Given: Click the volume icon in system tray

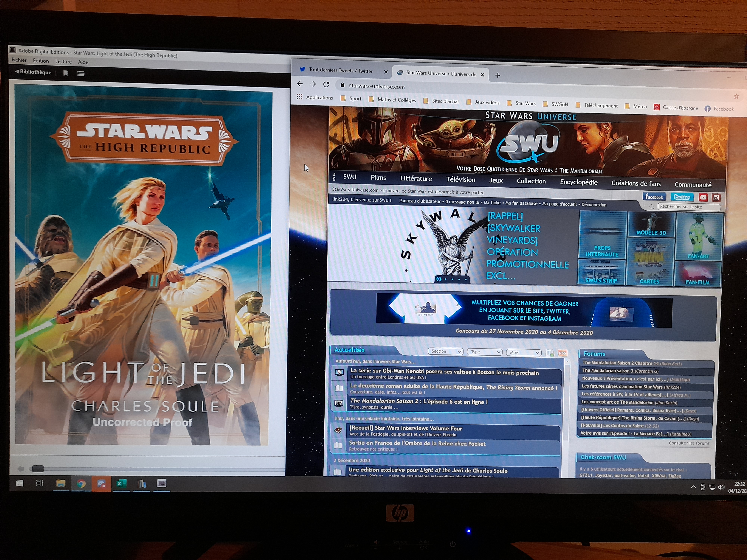Looking at the screenshot, I should coord(721,487).
